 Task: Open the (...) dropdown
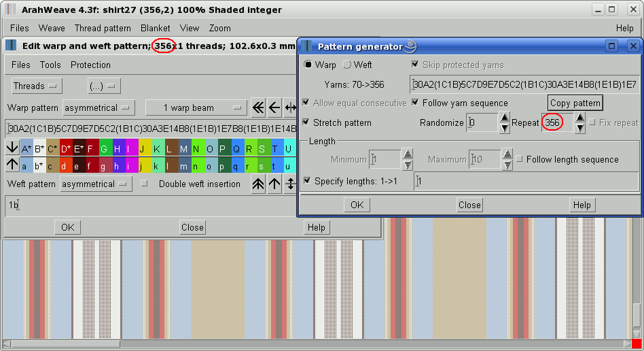104,86
